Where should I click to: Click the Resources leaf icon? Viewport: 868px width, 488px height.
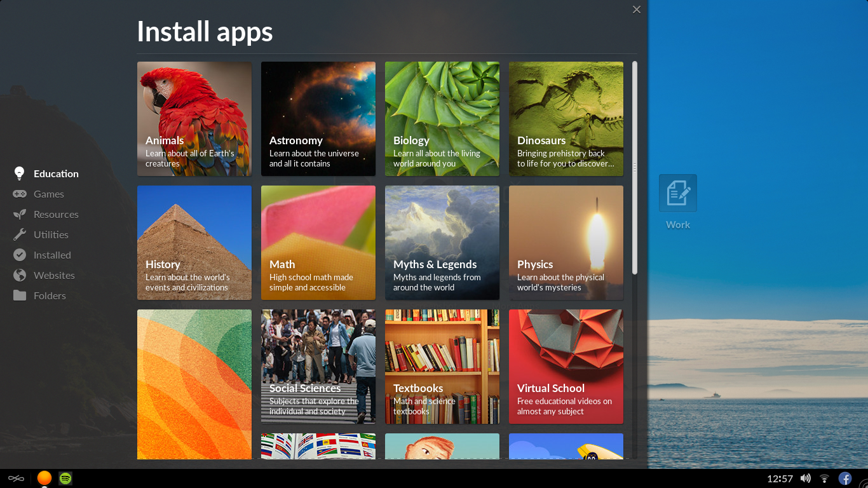[x=20, y=214]
